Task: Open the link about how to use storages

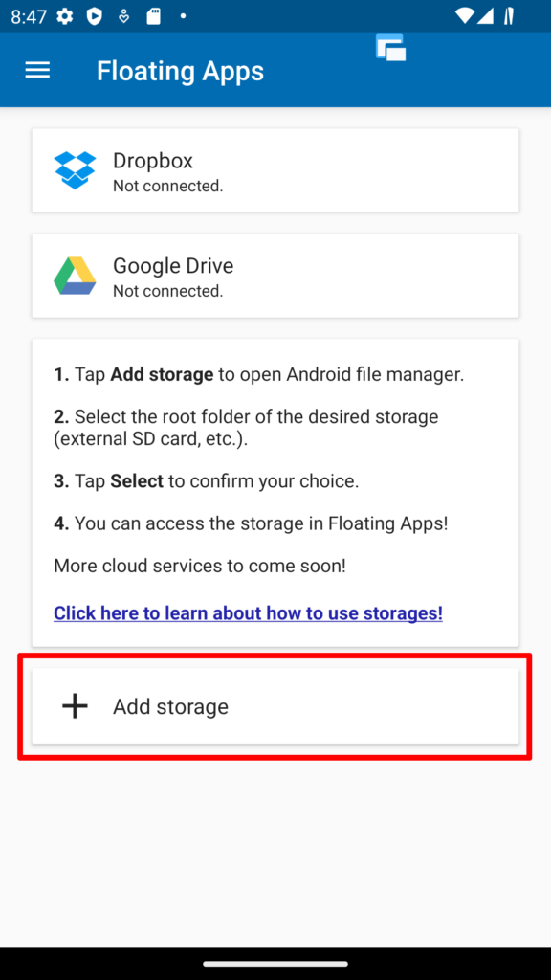Action: pyautogui.click(x=248, y=612)
